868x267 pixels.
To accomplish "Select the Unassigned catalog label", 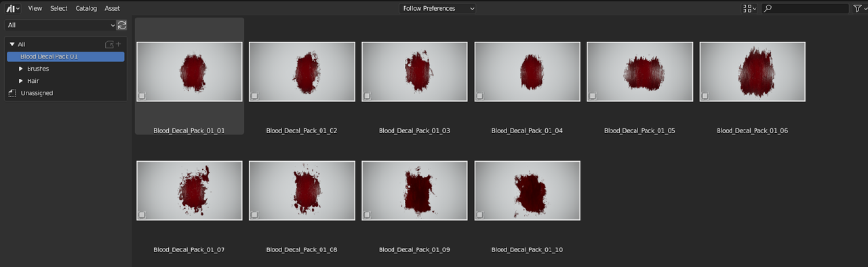I will coord(37,93).
